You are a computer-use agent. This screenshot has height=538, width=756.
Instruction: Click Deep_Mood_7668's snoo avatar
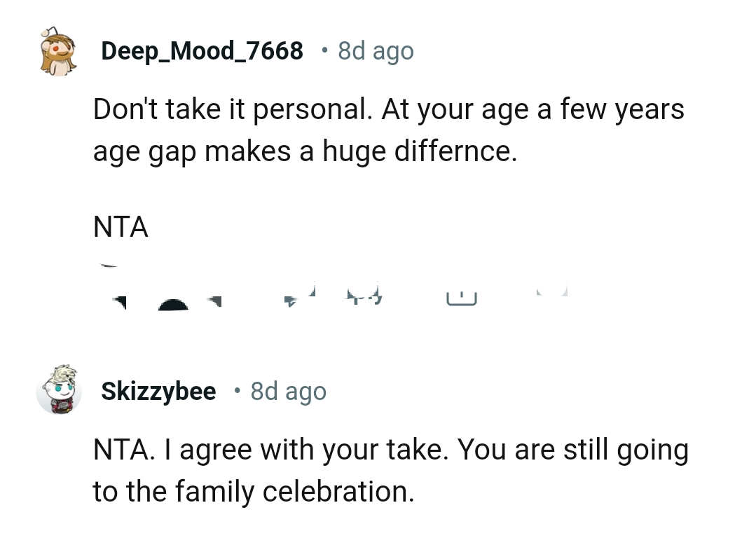click(x=58, y=50)
